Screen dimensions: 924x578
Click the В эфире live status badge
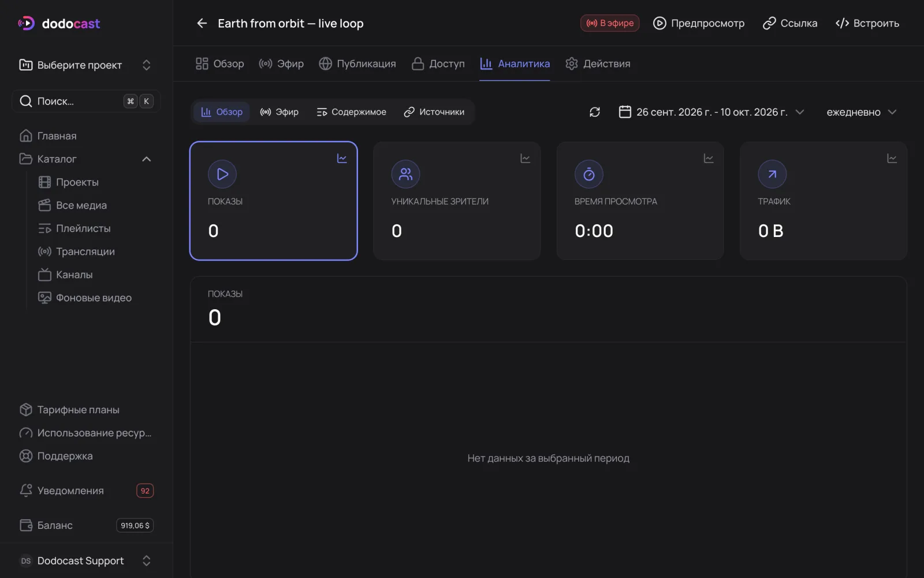click(610, 23)
